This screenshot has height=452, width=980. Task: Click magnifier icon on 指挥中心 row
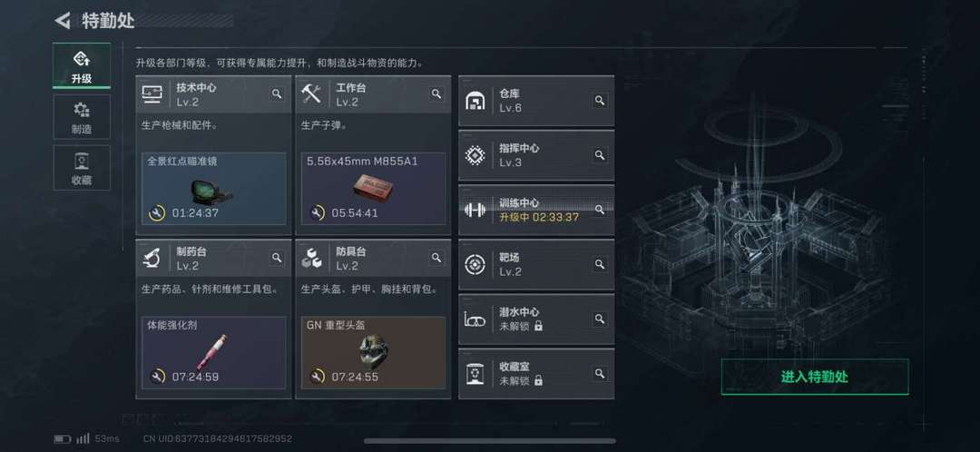click(600, 155)
